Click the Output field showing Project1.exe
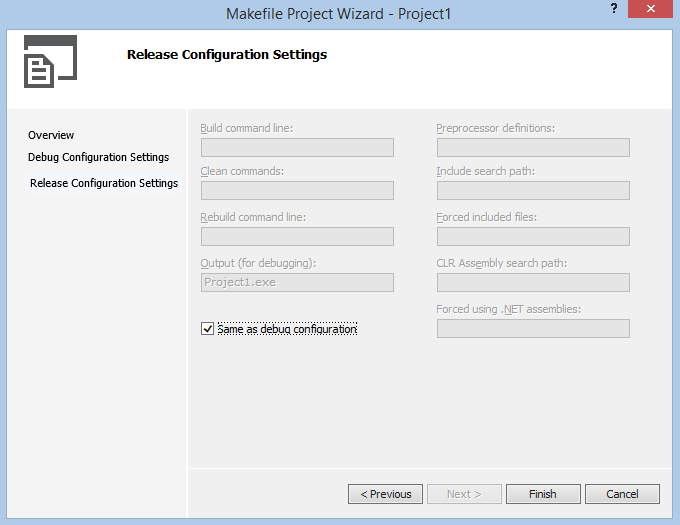The image size is (680, 525). click(x=297, y=283)
